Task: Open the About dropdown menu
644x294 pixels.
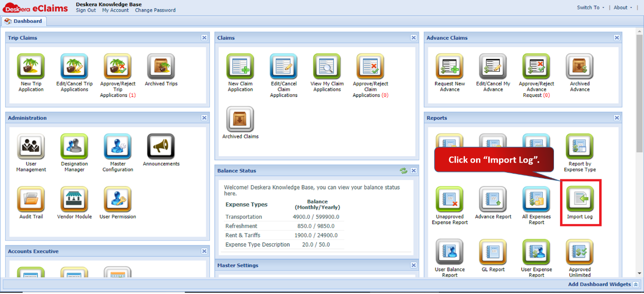Action: (x=623, y=7)
